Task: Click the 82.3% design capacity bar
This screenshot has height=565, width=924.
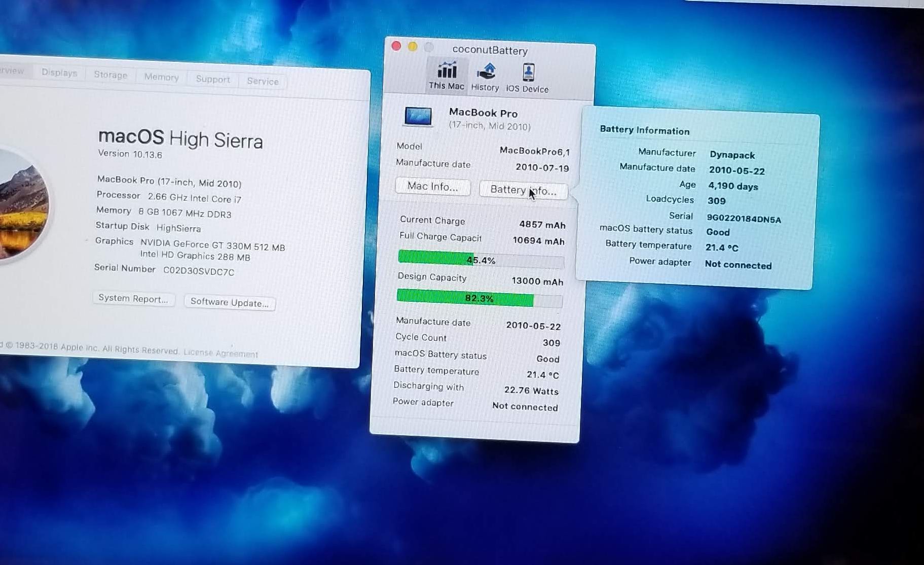Action: (x=479, y=298)
